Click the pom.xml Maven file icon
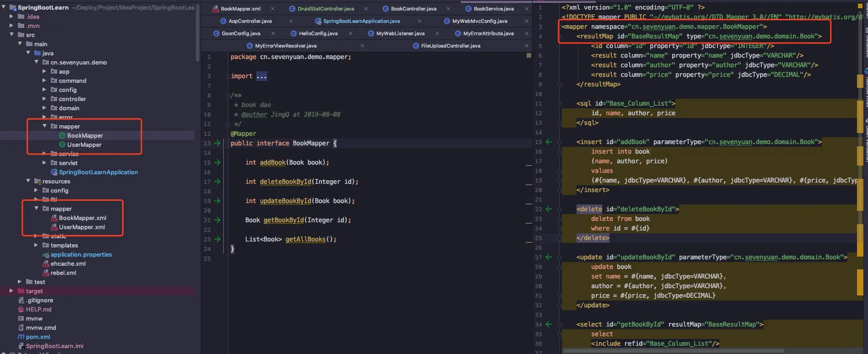The width and height of the screenshot is (868, 354). (21, 337)
